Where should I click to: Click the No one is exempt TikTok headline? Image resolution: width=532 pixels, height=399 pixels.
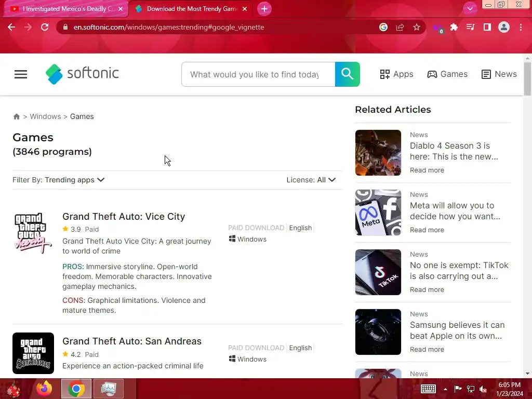459,270
